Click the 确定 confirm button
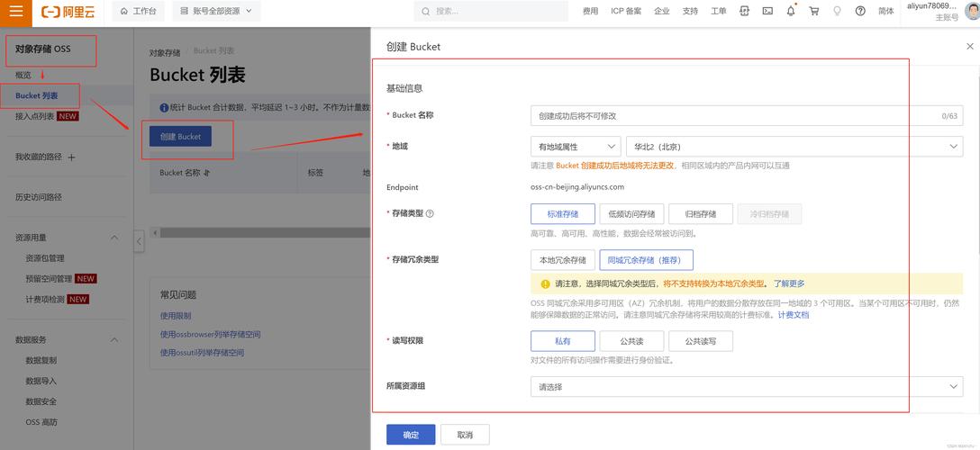Image resolution: width=980 pixels, height=450 pixels. point(411,435)
